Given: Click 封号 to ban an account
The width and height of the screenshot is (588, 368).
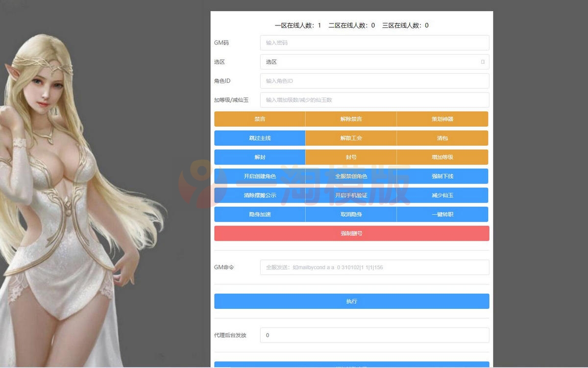Looking at the screenshot, I should tap(351, 157).
